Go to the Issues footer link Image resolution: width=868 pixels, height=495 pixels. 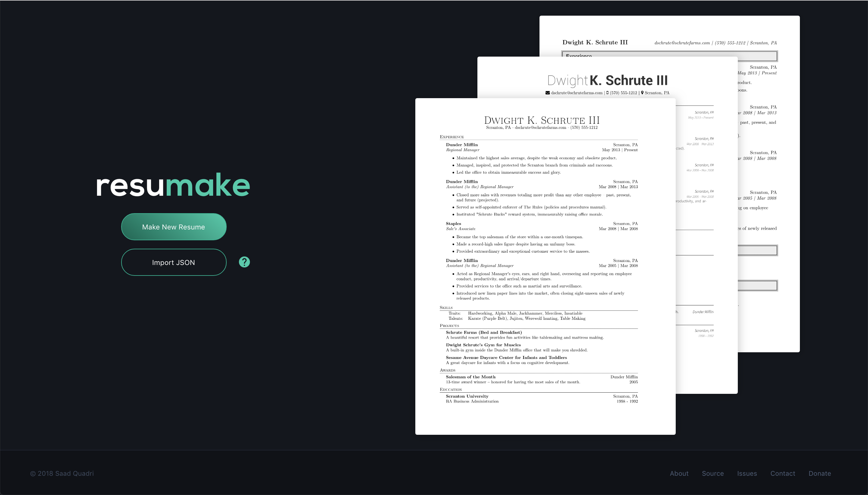(x=747, y=473)
